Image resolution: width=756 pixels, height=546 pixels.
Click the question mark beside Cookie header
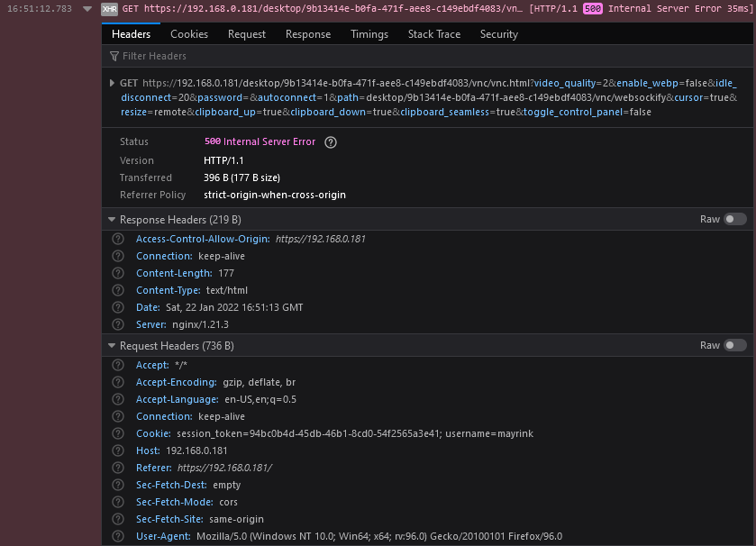pos(118,433)
